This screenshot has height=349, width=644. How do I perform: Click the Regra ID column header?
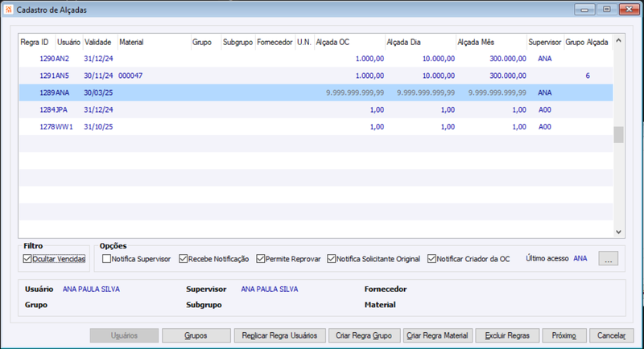tap(37, 43)
